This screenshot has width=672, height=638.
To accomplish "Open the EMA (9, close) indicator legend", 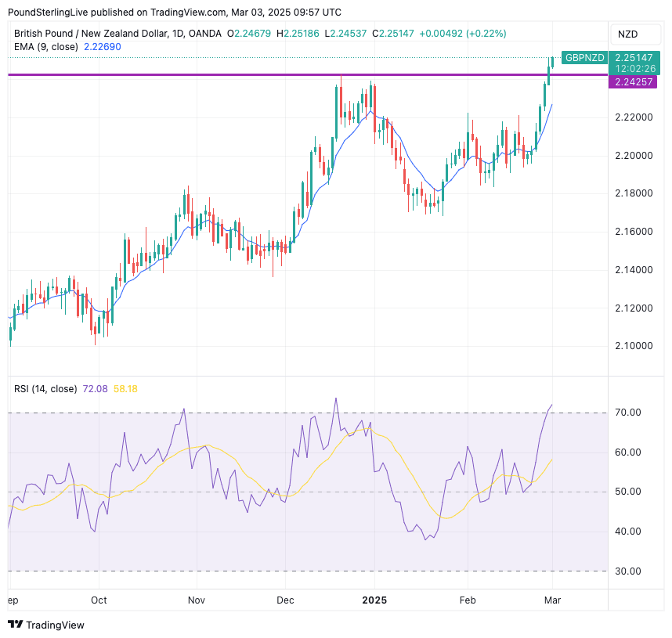I will (x=45, y=47).
